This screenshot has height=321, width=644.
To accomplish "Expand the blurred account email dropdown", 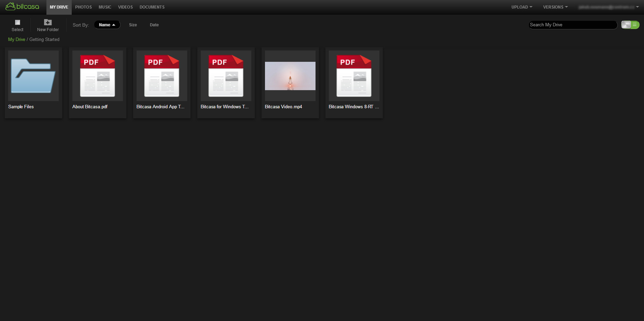I will pos(608,7).
